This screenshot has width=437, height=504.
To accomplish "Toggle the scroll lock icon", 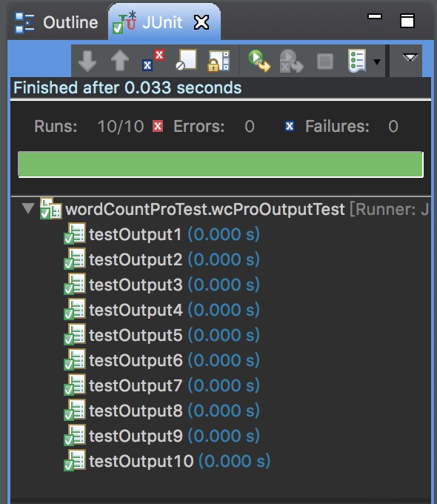I will point(218,61).
